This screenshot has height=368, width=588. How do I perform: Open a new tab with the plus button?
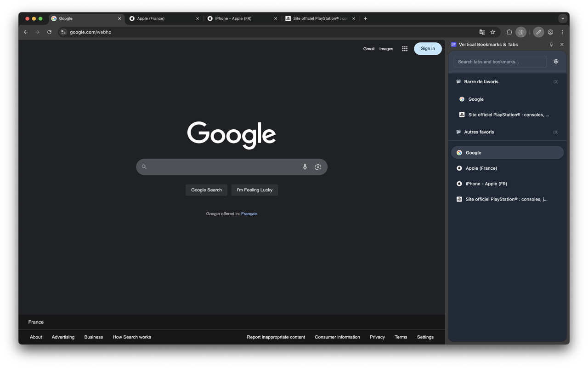tap(366, 18)
